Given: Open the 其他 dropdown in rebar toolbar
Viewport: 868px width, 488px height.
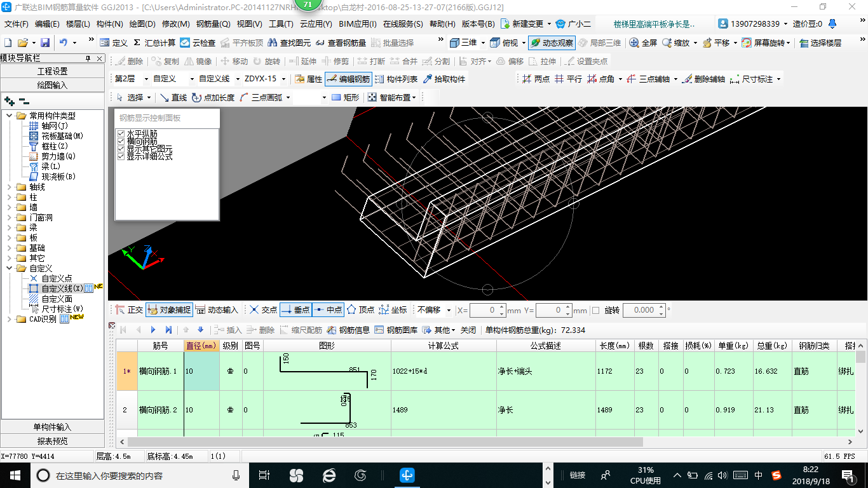Looking at the screenshot, I should pyautogui.click(x=440, y=330).
